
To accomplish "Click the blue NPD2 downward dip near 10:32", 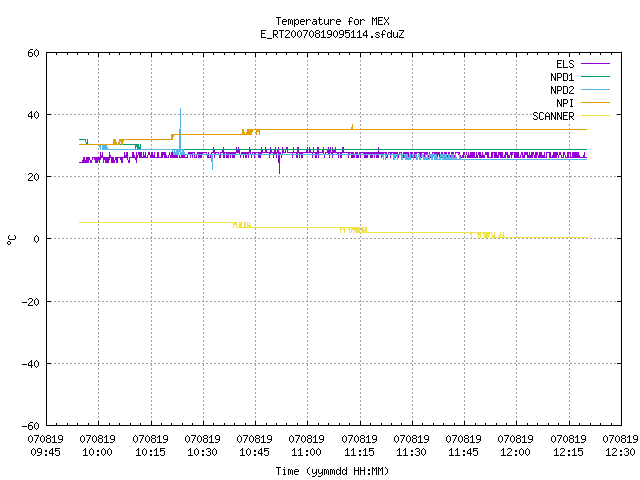I will coord(212,163).
